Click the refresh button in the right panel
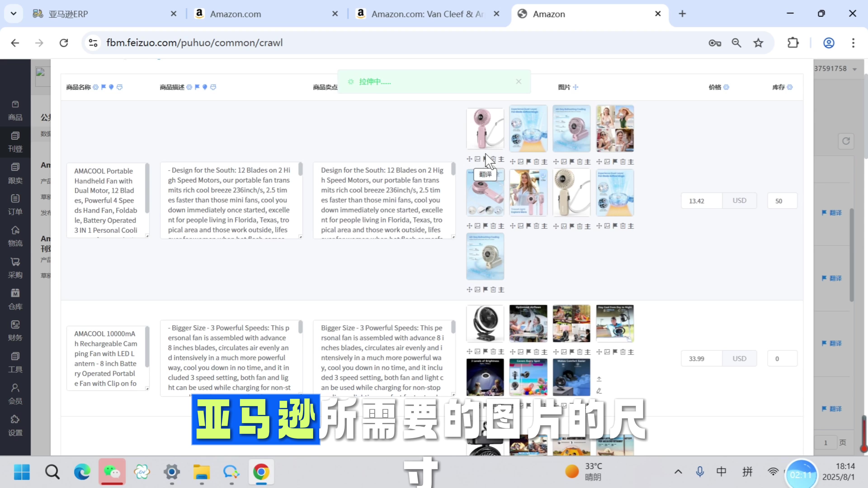Image resolution: width=868 pixels, height=488 pixels. click(846, 141)
